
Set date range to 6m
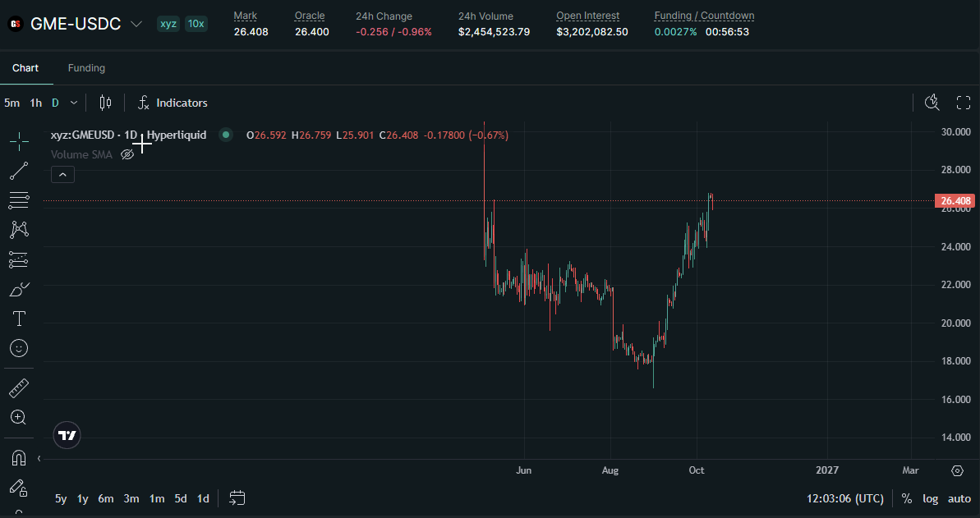tap(106, 498)
